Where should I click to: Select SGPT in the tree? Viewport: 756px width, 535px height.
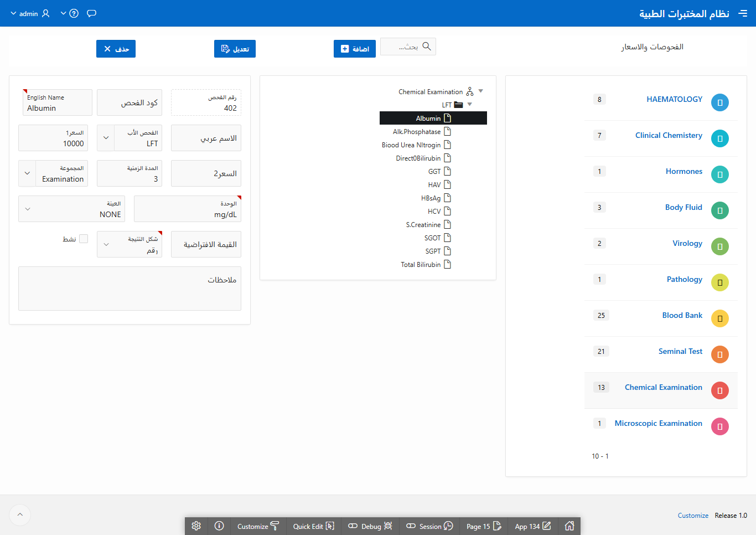coord(438,251)
